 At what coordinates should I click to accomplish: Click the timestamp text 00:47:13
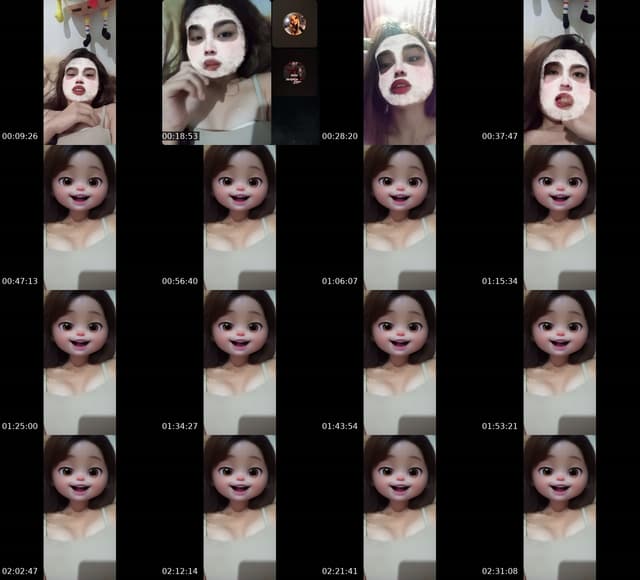pyautogui.click(x=20, y=281)
